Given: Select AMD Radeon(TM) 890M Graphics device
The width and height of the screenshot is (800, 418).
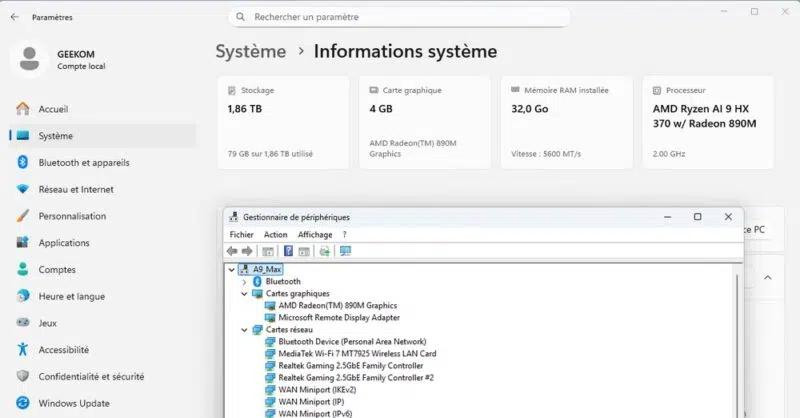Looking at the screenshot, I should click(337, 306).
